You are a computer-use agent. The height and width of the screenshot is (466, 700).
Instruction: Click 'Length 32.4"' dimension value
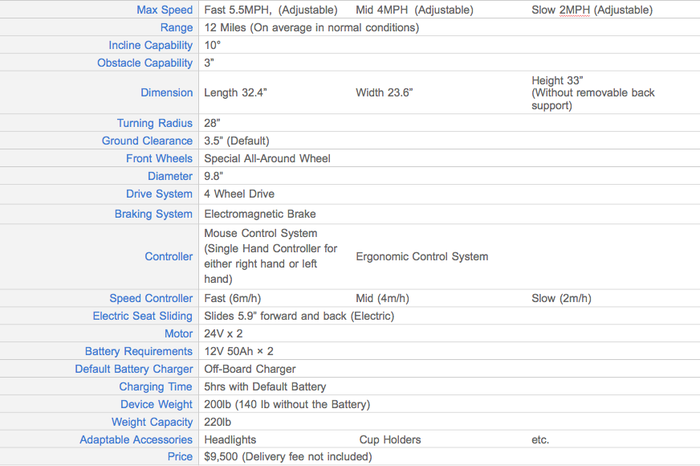pos(235,92)
